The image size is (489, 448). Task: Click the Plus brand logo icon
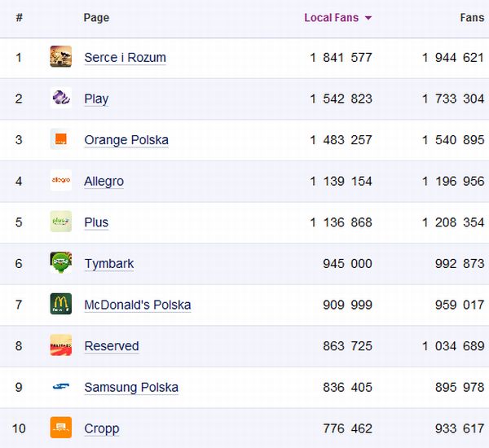pos(60,222)
